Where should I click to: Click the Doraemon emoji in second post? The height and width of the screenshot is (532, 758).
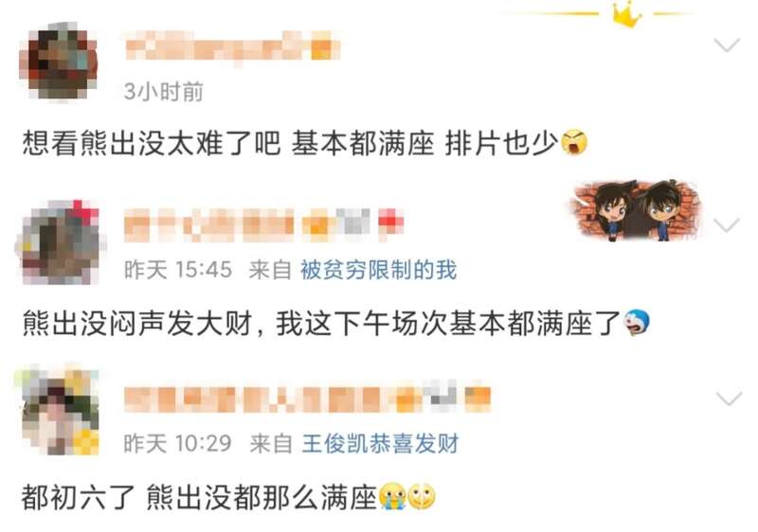point(636,323)
